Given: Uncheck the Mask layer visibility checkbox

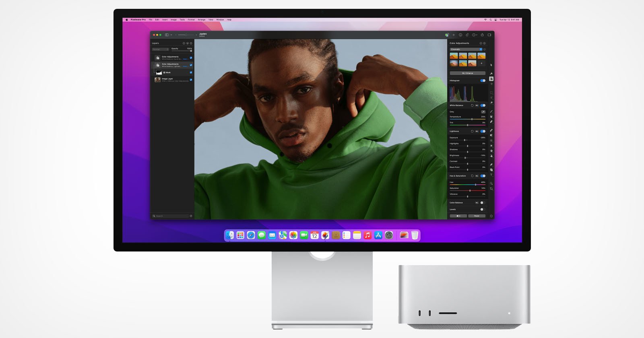Looking at the screenshot, I should click(191, 72).
